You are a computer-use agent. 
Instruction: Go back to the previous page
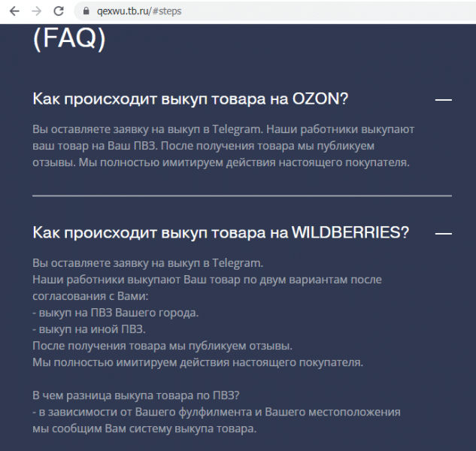(14, 11)
